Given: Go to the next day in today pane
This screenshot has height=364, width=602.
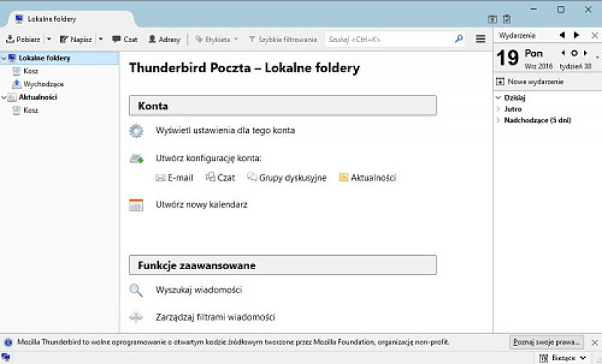Looking at the screenshot, I should tap(585, 53).
